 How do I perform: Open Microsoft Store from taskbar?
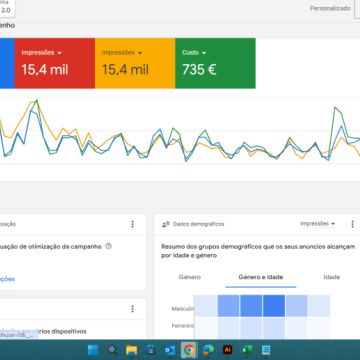point(151,350)
